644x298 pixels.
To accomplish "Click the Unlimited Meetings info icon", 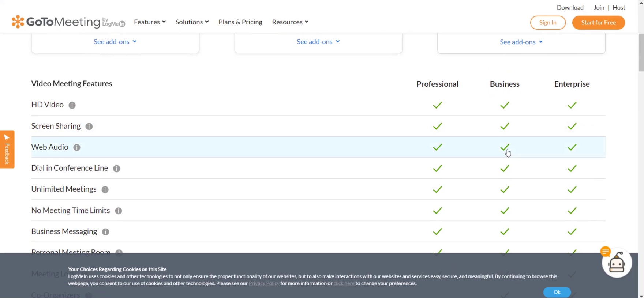I will [x=105, y=190].
